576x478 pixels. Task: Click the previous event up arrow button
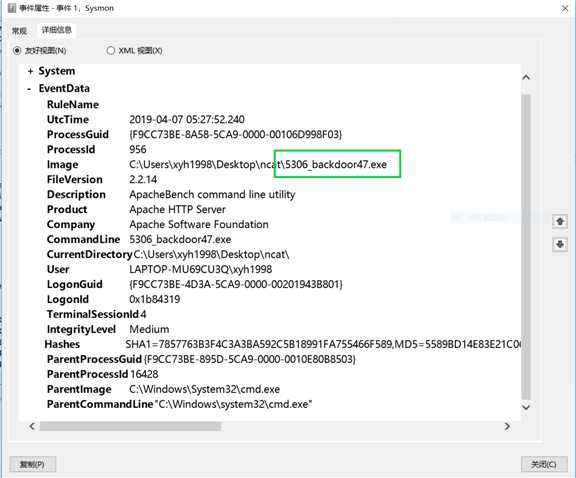click(560, 222)
